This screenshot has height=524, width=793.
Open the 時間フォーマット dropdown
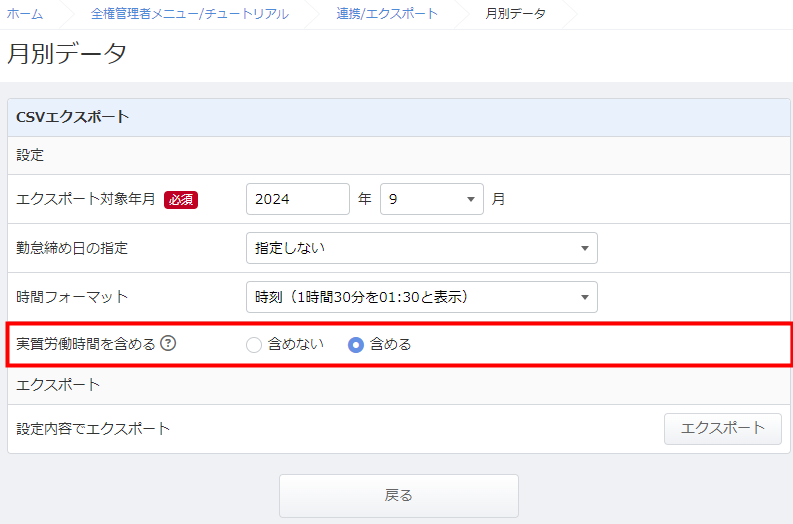[422, 297]
